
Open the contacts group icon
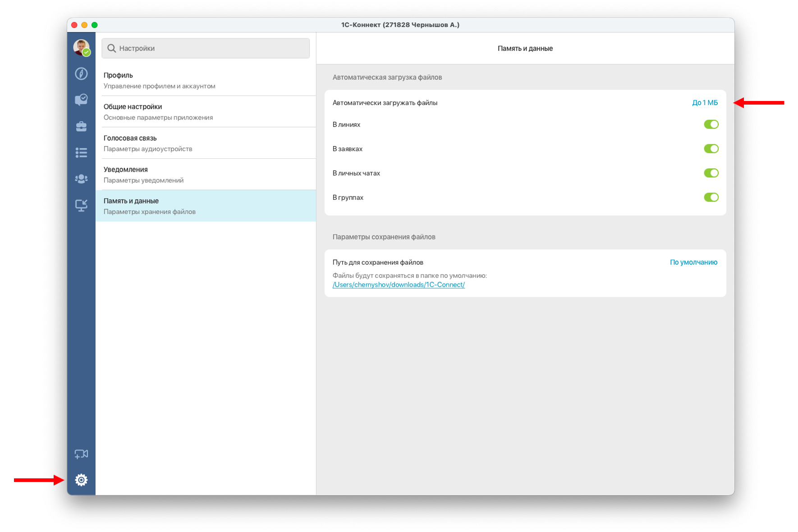click(x=81, y=179)
